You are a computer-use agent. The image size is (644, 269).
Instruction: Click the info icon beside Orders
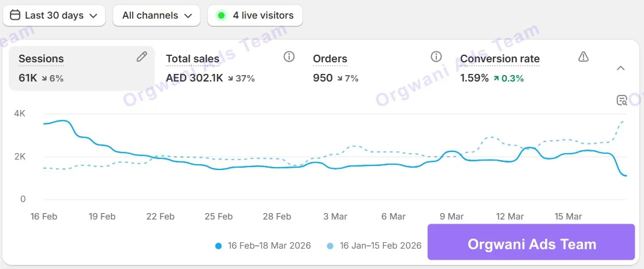(x=436, y=56)
